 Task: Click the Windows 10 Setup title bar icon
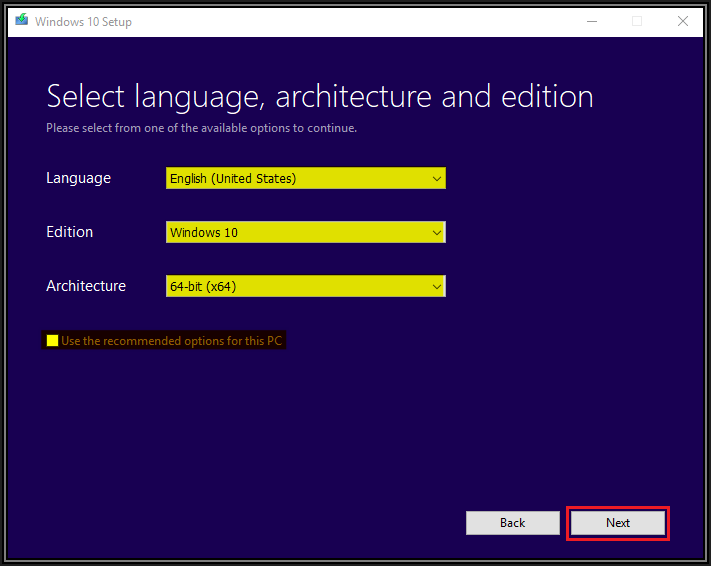click(21, 20)
